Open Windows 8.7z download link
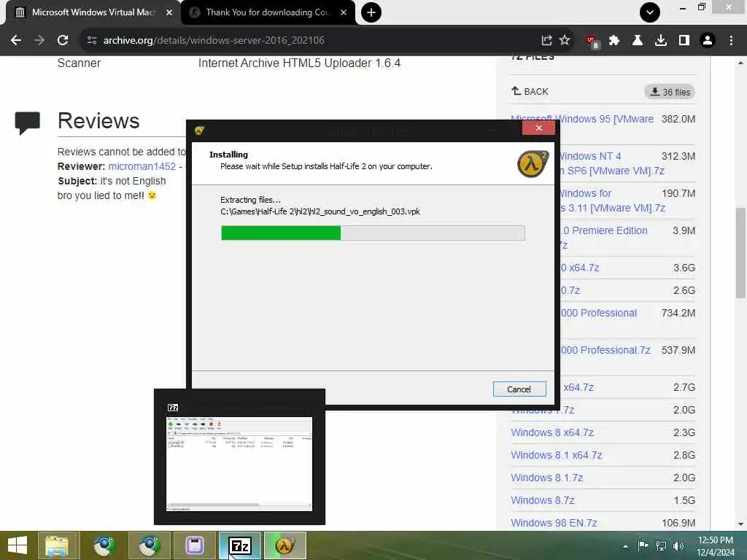 [x=543, y=500]
